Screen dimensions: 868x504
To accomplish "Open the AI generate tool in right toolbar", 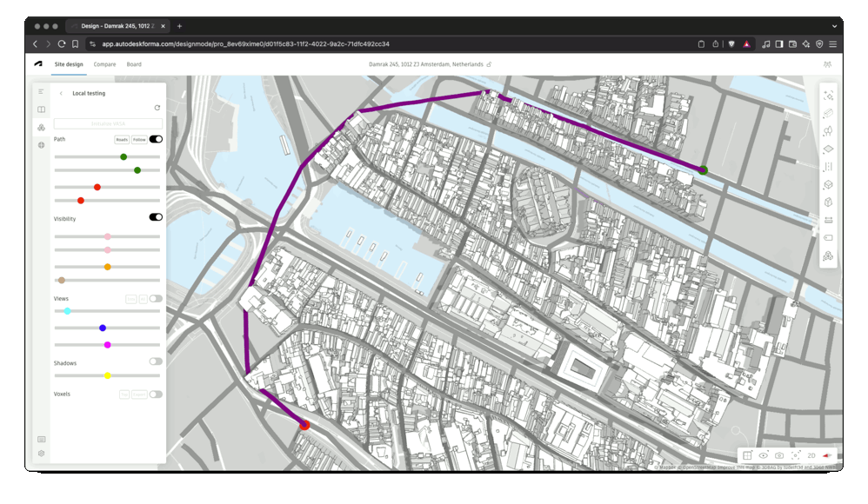I will coord(828,96).
